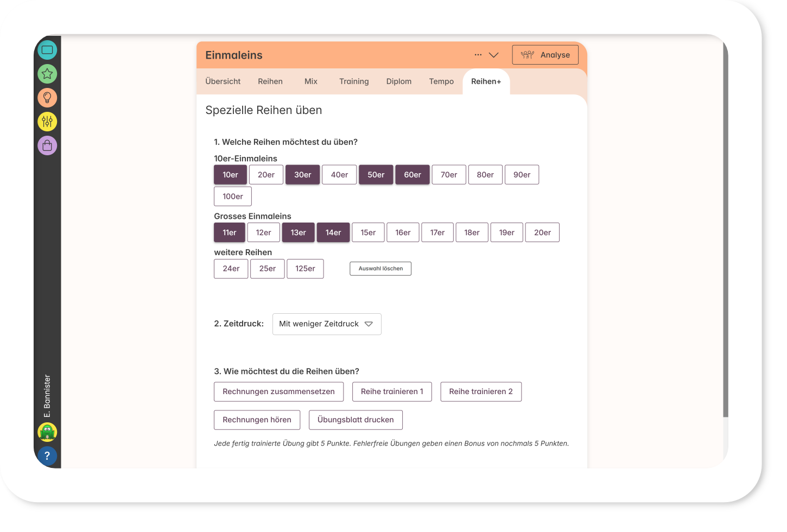Start Rechnungen zusammensetzen exercise
787x532 pixels.
[x=278, y=392]
